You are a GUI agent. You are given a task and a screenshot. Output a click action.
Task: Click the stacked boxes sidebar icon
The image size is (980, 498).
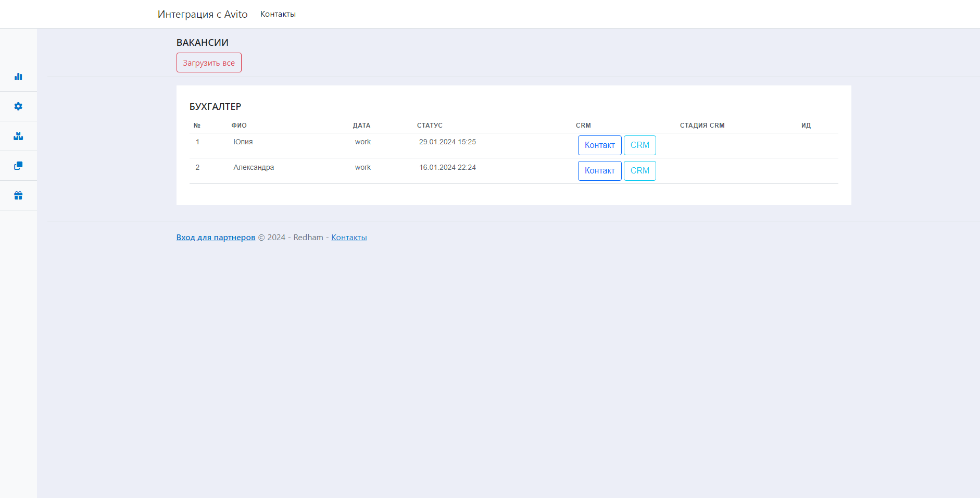coord(18,136)
